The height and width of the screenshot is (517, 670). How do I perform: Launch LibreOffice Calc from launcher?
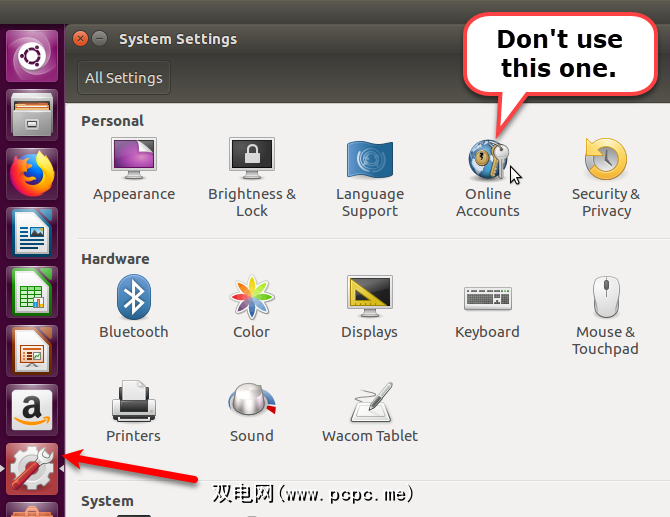pos(32,292)
